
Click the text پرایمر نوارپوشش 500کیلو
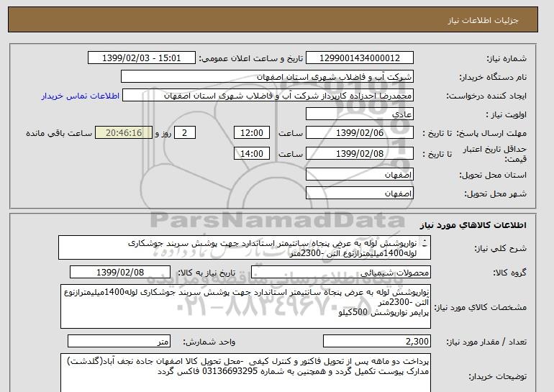(383, 313)
